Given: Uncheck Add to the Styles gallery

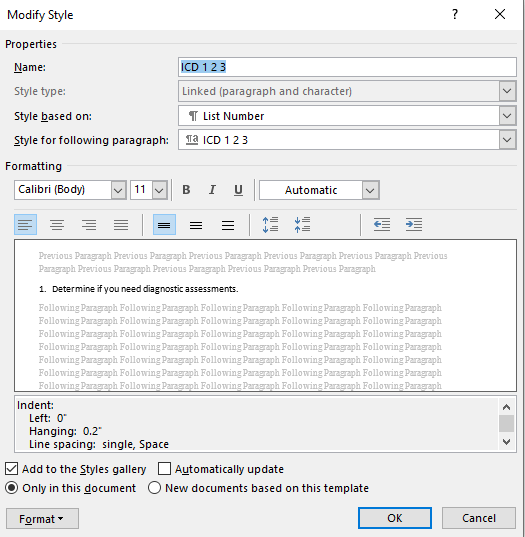Looking at the screenshot, I should [12, 469].
